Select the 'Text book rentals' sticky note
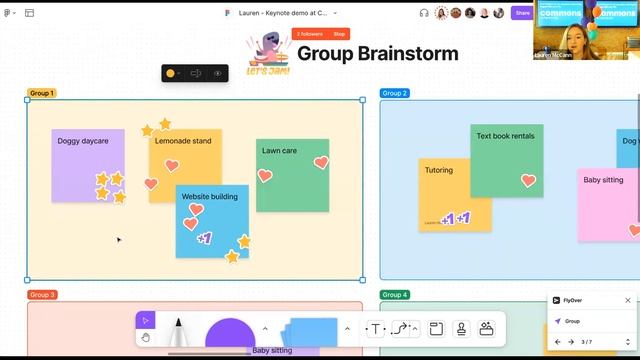The width and height of the screenshot is (640, 360). pos(507,160)
